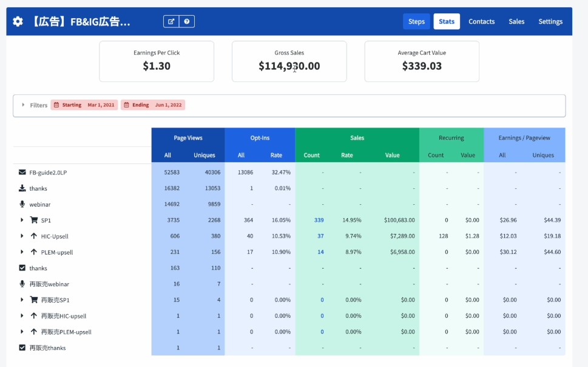Click the funnel title 【広告】FB&IG広告...
The height and width of the screenshot is (367, 588).
[x=80, y=21]
